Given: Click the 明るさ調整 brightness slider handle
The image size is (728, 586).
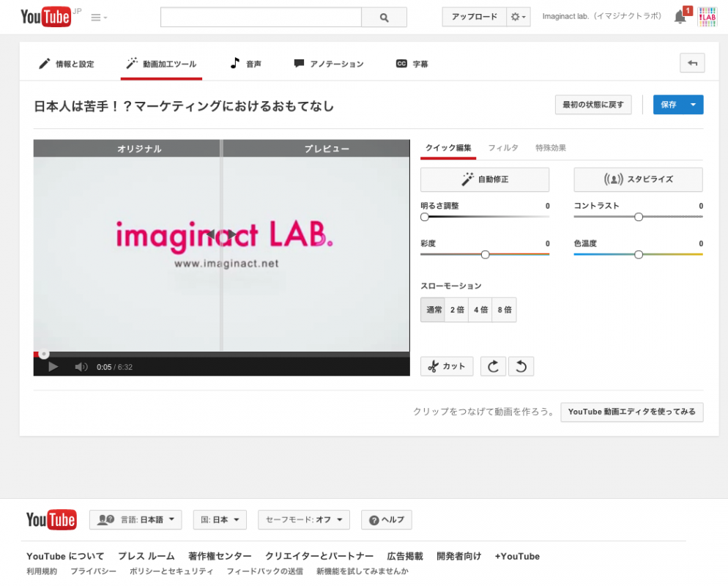Looking at the screenshot, I should 424,217.
